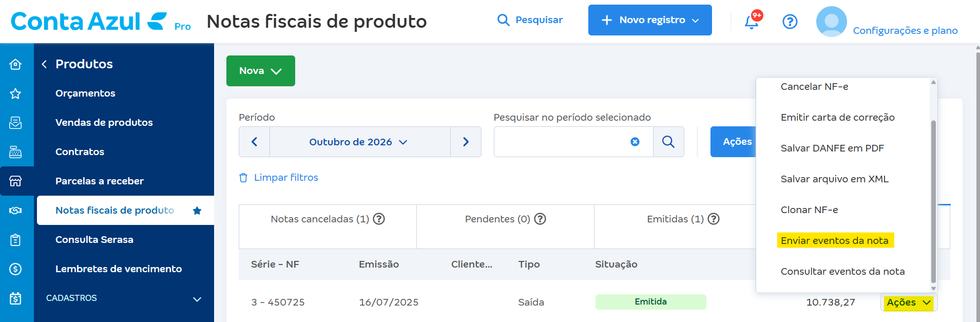This screenshot has width=980, height=322.
Task: Click Limpar filtros link
Action: coord(286,178)
